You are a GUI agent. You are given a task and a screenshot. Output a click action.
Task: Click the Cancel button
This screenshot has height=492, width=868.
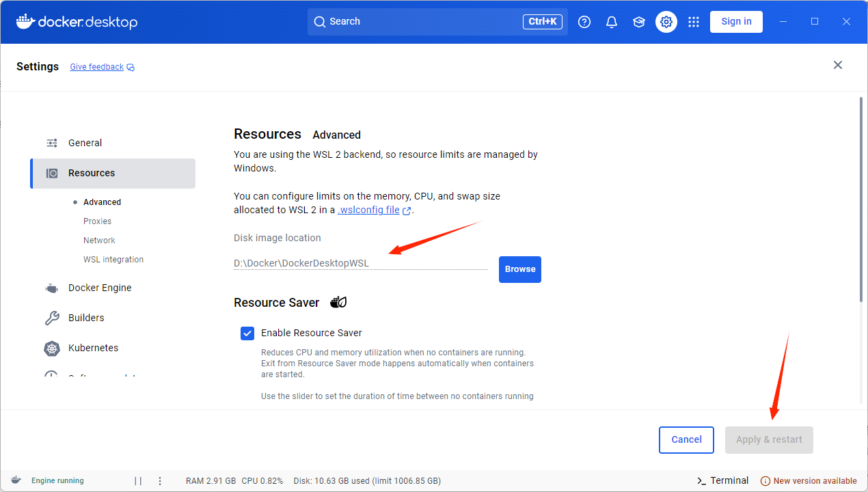686,440
